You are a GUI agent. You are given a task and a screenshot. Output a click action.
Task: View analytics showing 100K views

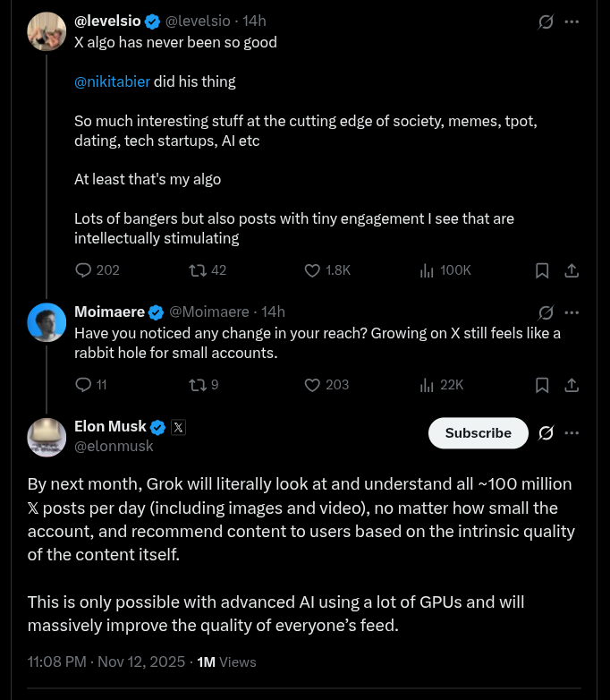427,269
